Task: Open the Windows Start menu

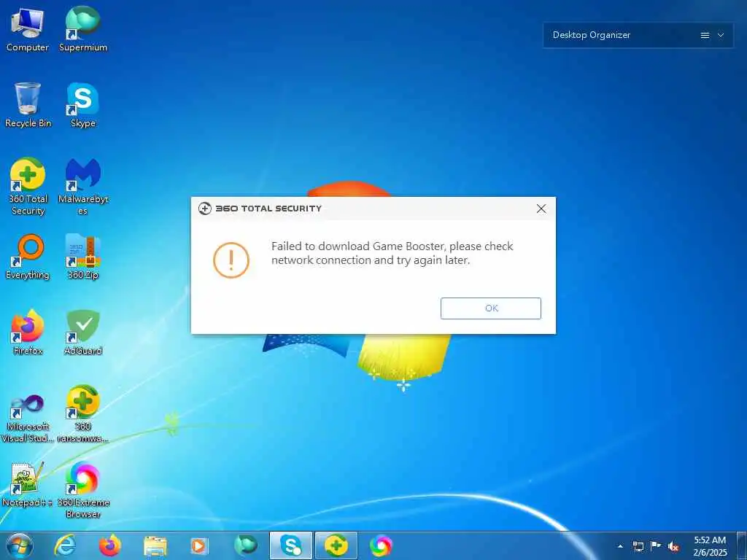Action: pyautogui.click(x=20, y=545)
